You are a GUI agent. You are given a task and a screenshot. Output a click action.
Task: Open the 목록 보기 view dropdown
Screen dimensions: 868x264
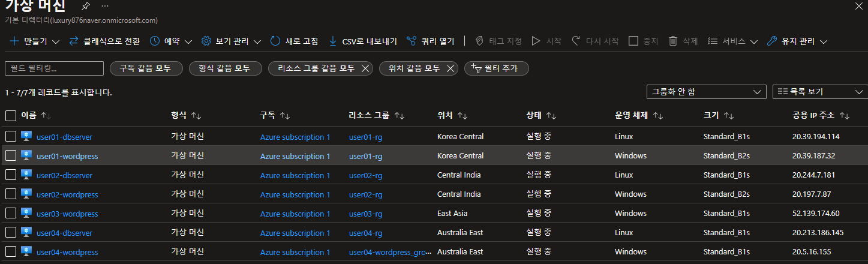(820, 92)
